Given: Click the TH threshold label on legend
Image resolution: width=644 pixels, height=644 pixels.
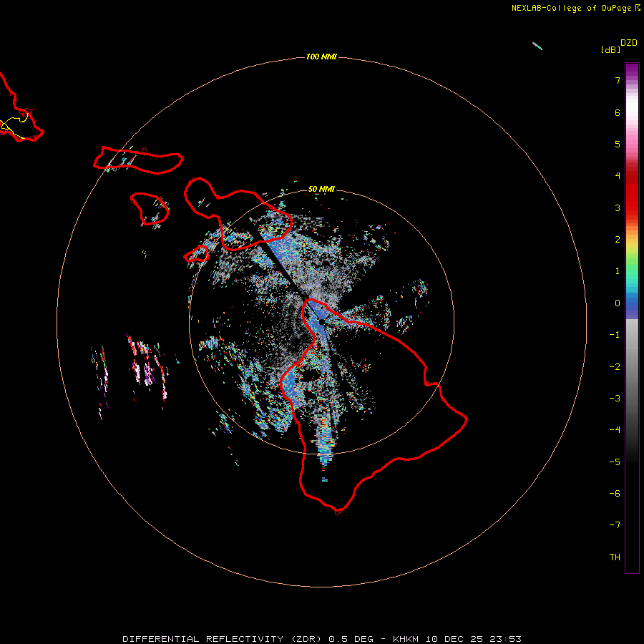Looking at the screenshot, I should point(615,557).
